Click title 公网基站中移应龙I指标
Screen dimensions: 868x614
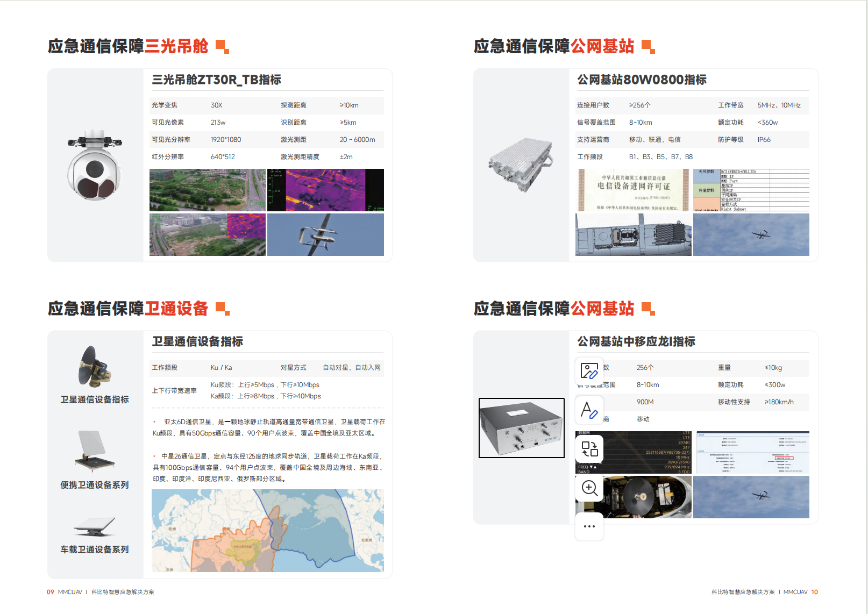(x=636, y=341)
